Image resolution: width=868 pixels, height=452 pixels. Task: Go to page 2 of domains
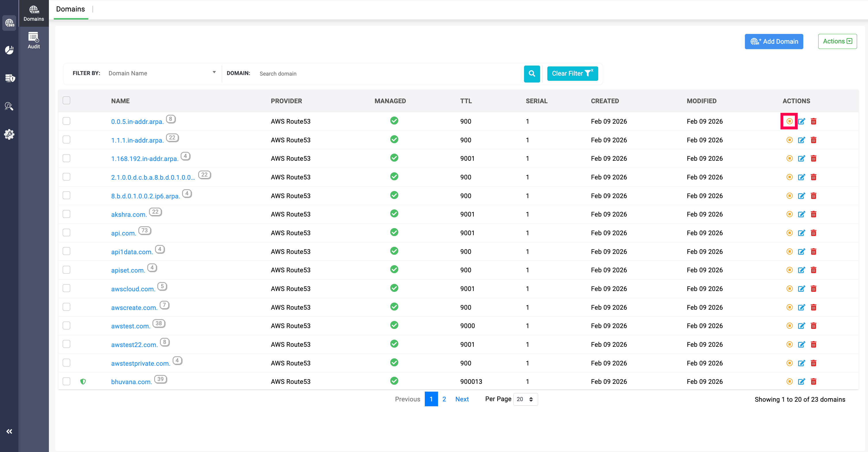tap(444, 399)
